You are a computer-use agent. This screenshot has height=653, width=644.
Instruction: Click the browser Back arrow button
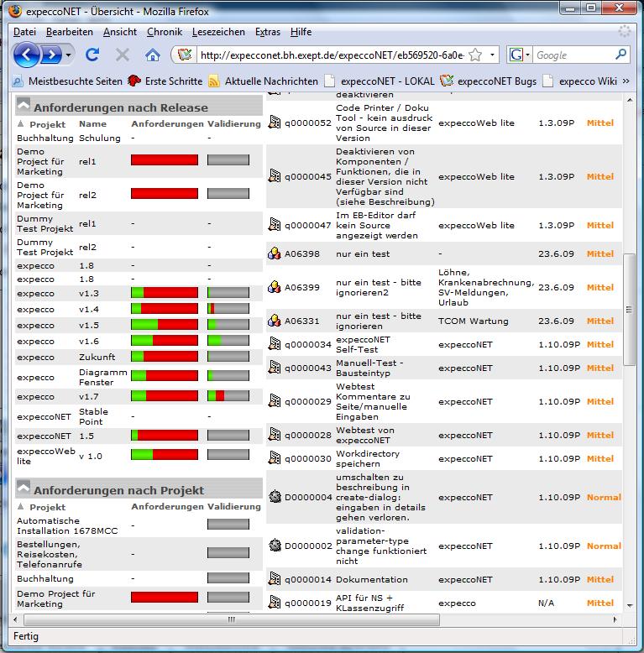point(27,55)
